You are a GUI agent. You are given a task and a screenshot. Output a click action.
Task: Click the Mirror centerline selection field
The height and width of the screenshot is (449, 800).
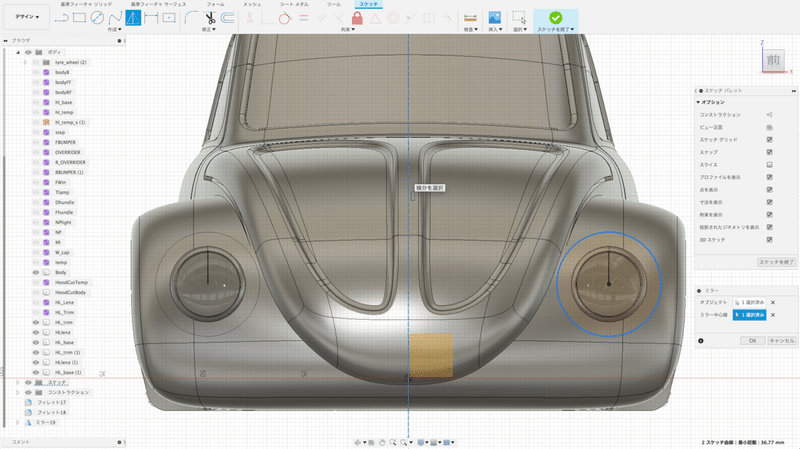749,315
